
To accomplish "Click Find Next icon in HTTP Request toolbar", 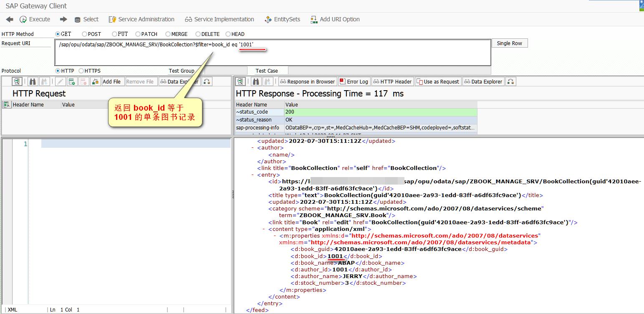I will (44, 82).
